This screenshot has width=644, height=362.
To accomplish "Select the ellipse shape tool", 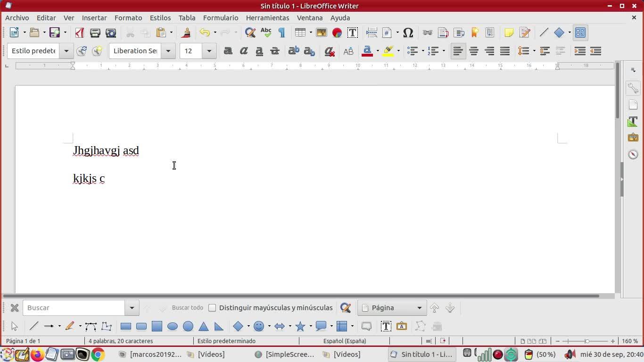I will tap(173, 326).
